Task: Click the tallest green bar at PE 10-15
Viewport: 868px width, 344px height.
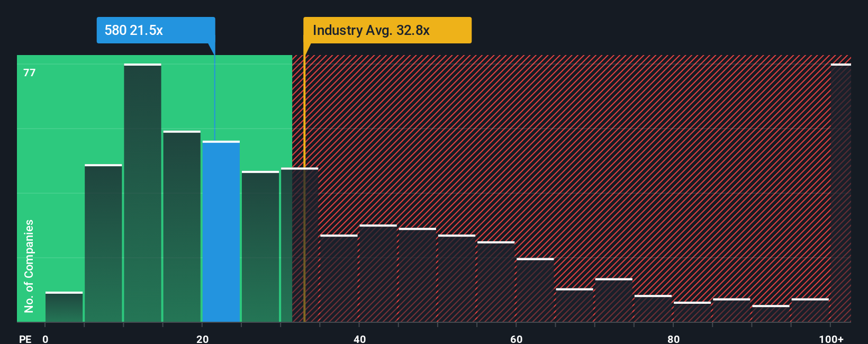Action: (143, 193)
